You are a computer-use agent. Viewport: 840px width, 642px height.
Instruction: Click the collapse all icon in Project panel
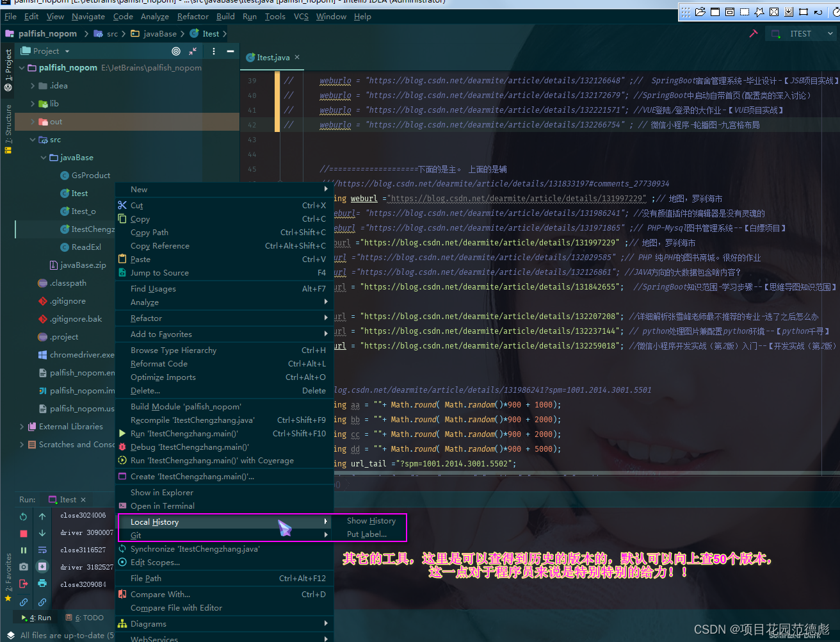(193, 51)
